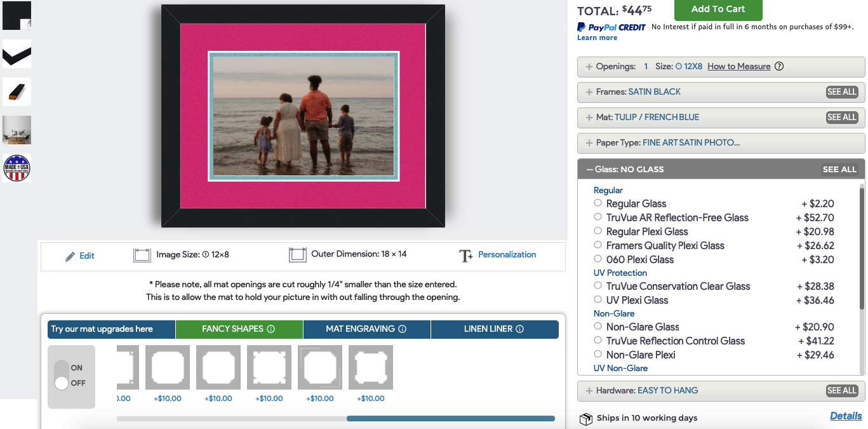
Task: Toggle the mat upgrades ON/OFF switch
Action: tap(62, 376)
